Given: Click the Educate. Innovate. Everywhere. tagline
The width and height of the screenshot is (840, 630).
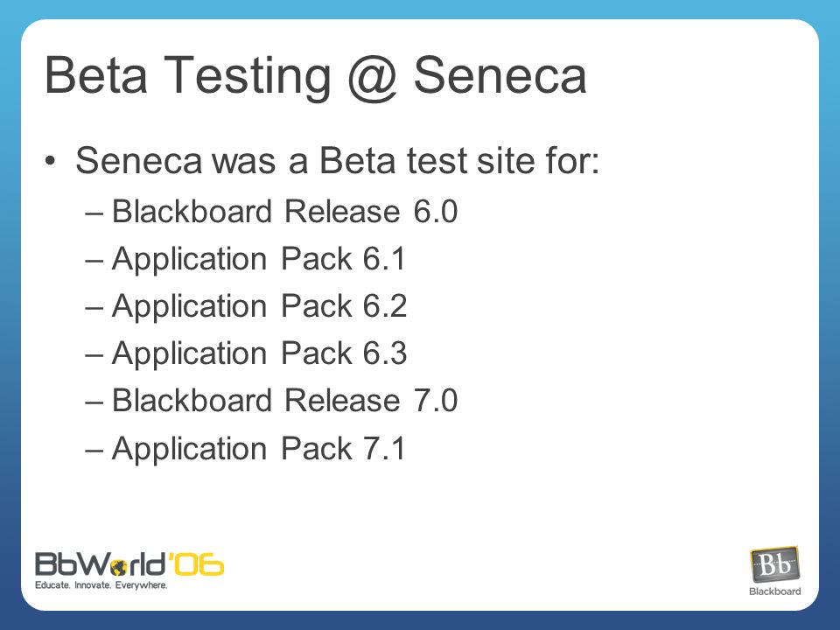Looking at the screenshot, I should pyautogui.click(x=101, y=585).
